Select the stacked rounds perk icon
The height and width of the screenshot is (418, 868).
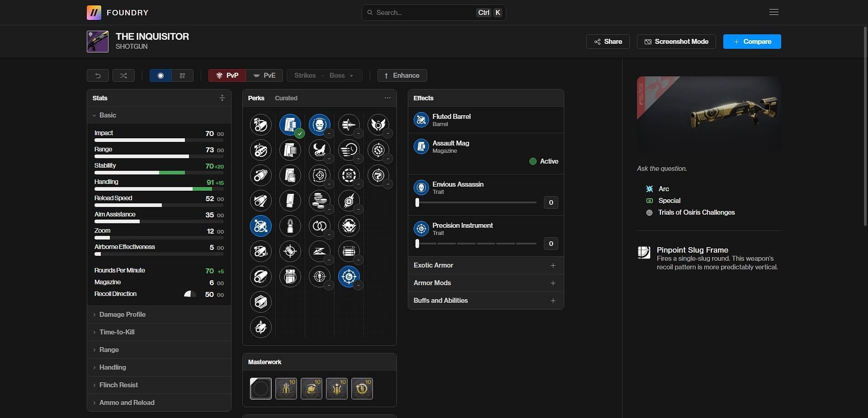[349, 251]
